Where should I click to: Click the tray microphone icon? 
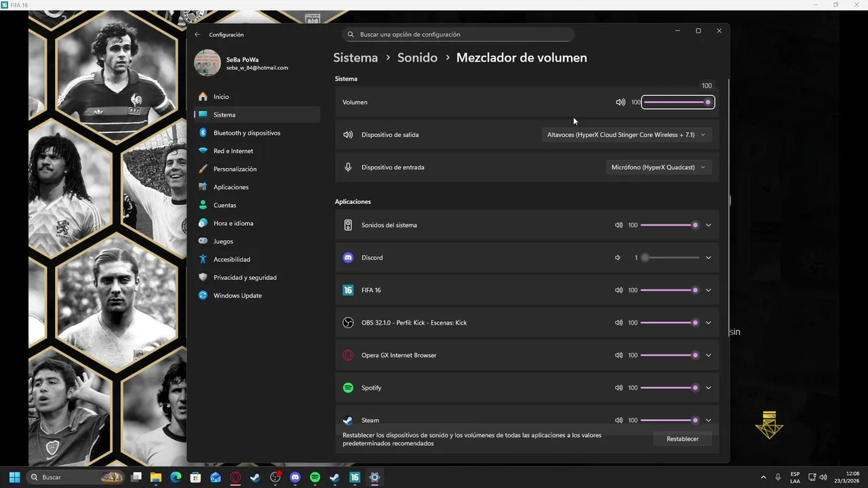[x=778, y=477]
